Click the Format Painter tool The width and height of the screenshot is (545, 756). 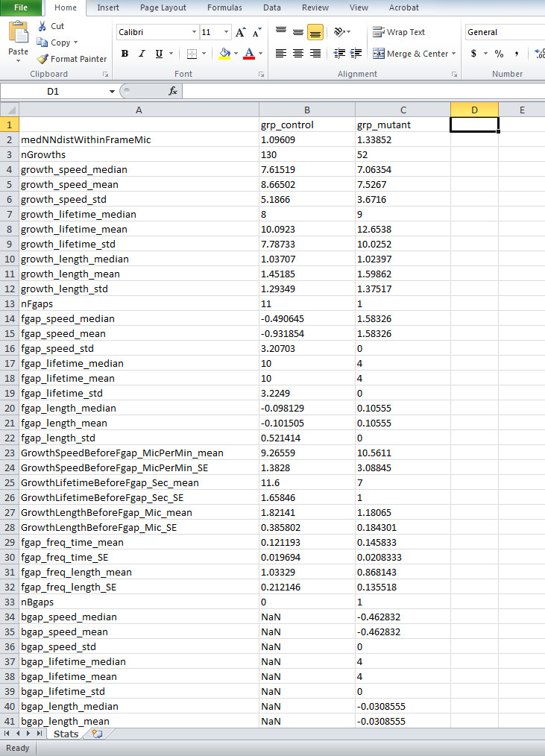point(72,59)
